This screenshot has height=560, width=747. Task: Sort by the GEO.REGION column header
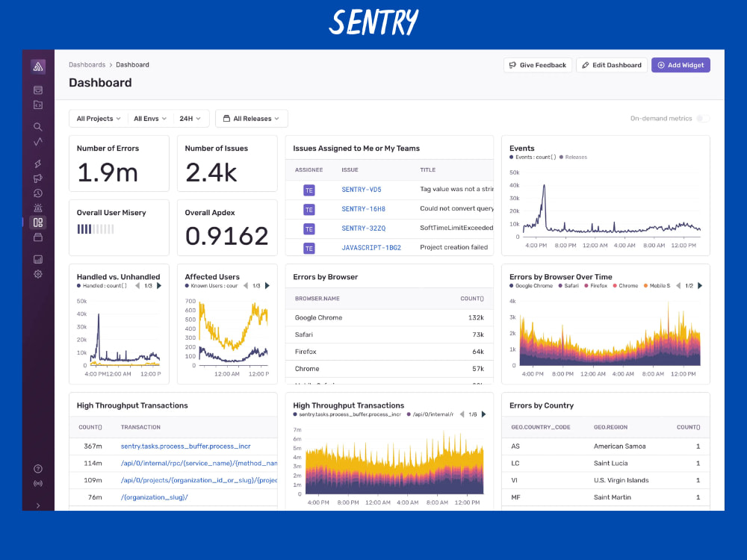(610, 427)
